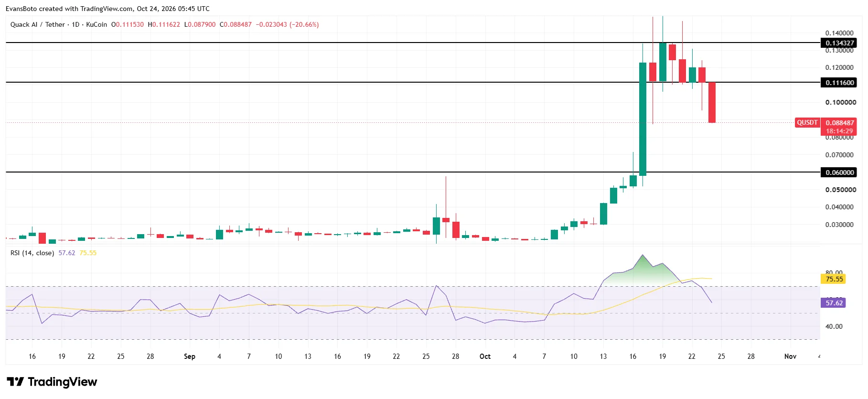The height and width of the screenshot is (399, 868).
Task: Select the large green breakout candle body
Action: pos(643,119)
